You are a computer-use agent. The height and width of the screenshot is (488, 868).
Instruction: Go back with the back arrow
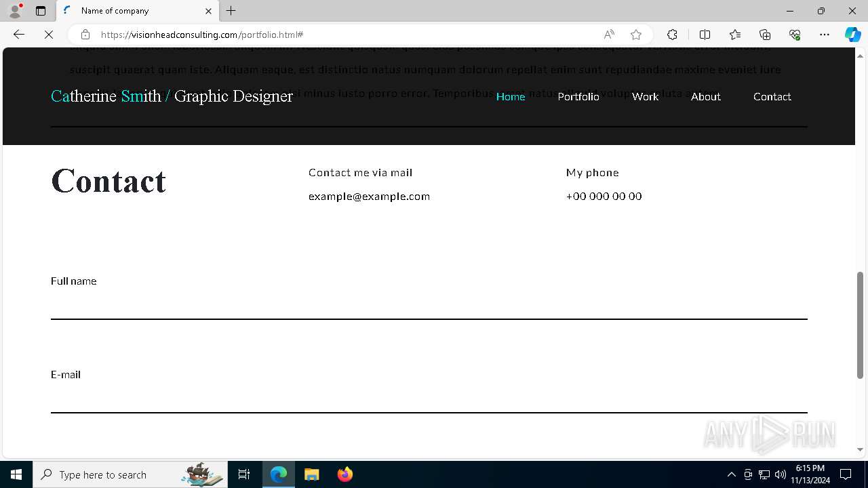pos(19,35)
